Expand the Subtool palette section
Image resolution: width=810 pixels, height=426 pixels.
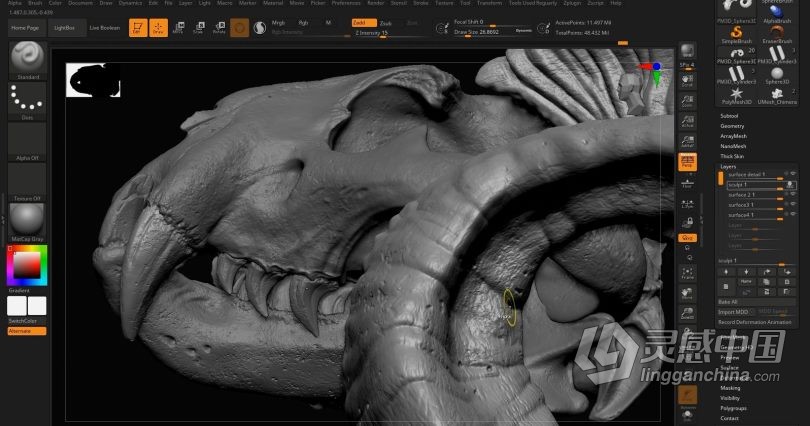point(729,116)
